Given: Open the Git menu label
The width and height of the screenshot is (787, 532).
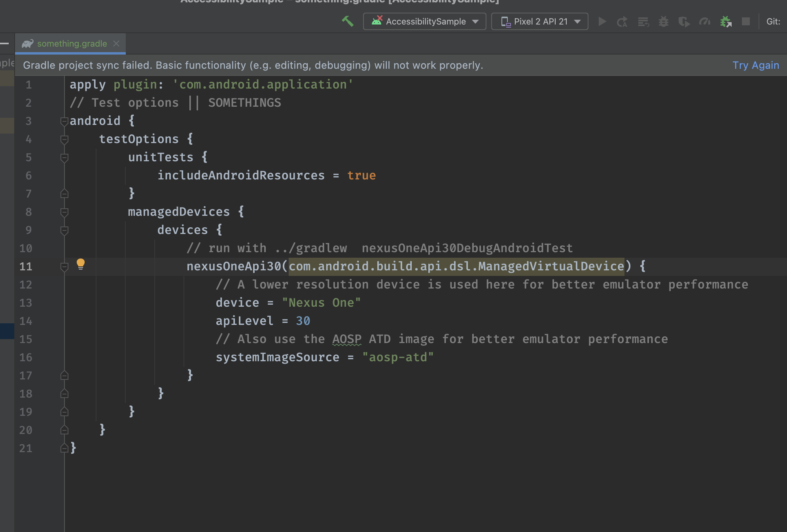Looking at the screenshot, I should [774, 21].
